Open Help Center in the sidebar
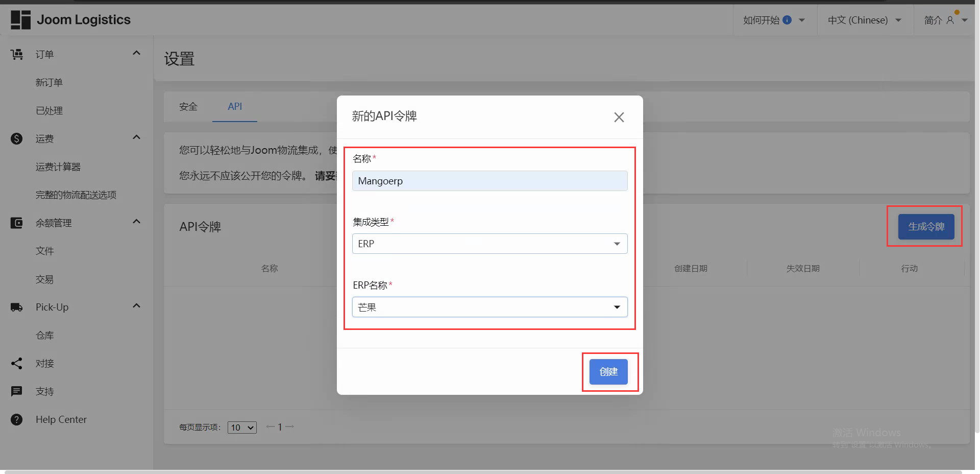This screenshot has height=474, width=980. point(61,419)
